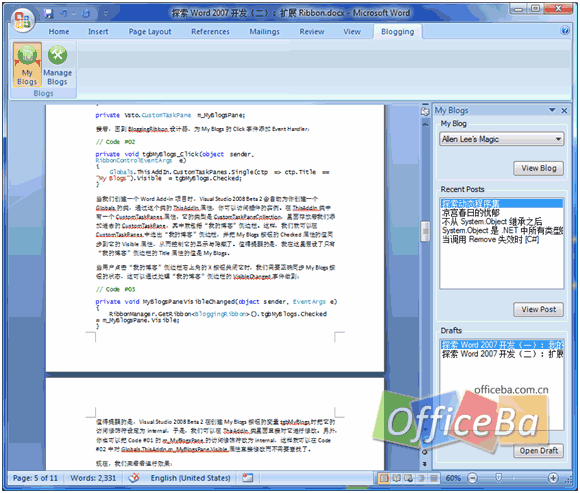Click the // Code #02 comment
580x493 pixels.
[115, 142]
